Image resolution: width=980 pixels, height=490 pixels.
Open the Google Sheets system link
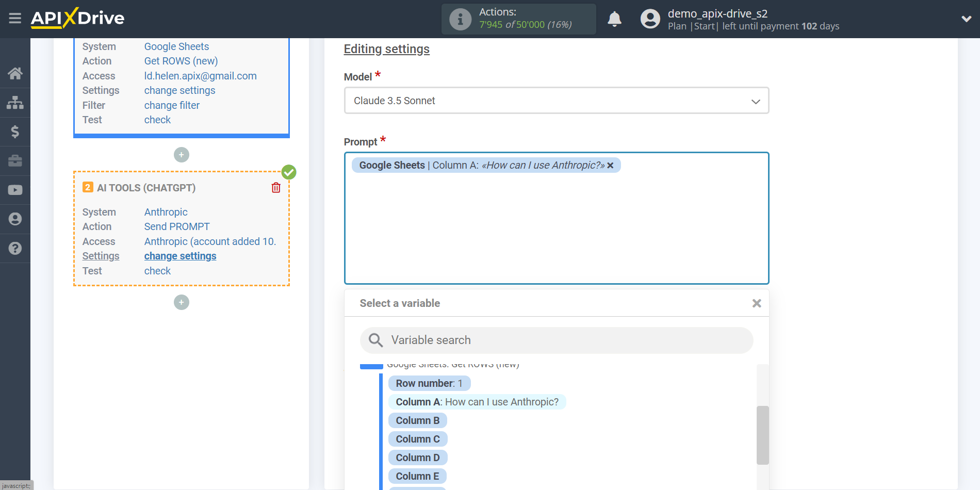coord(176,46)
